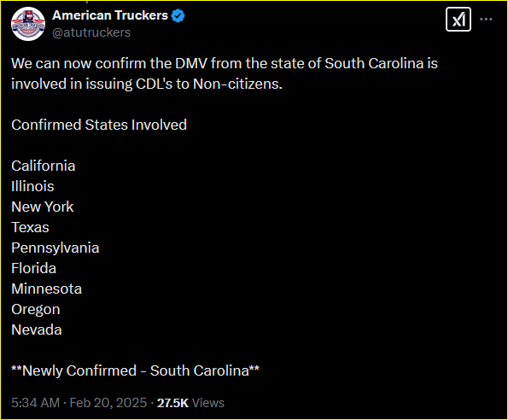Click New York in the states list
Image resolution: width=508 pixels, height=420 pixels.
(43, 207)
